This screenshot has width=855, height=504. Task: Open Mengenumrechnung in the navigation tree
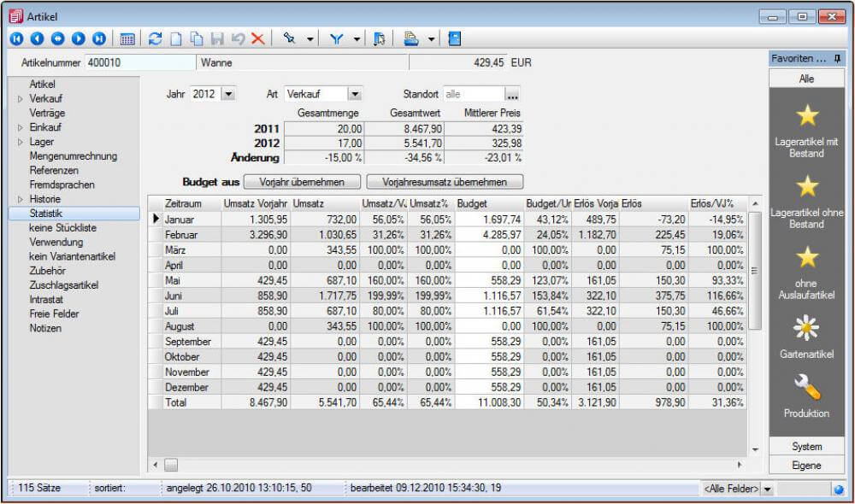pos(73,155)
